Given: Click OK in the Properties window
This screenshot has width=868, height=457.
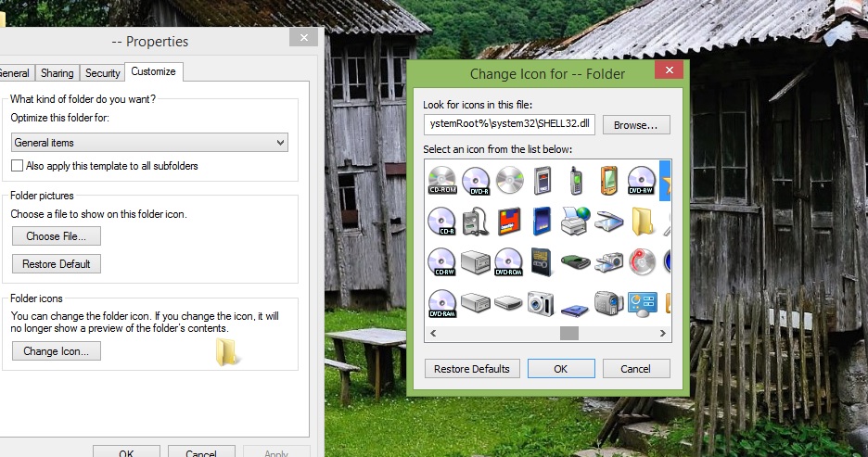Looking at the screenshot, I should (126, 451).
